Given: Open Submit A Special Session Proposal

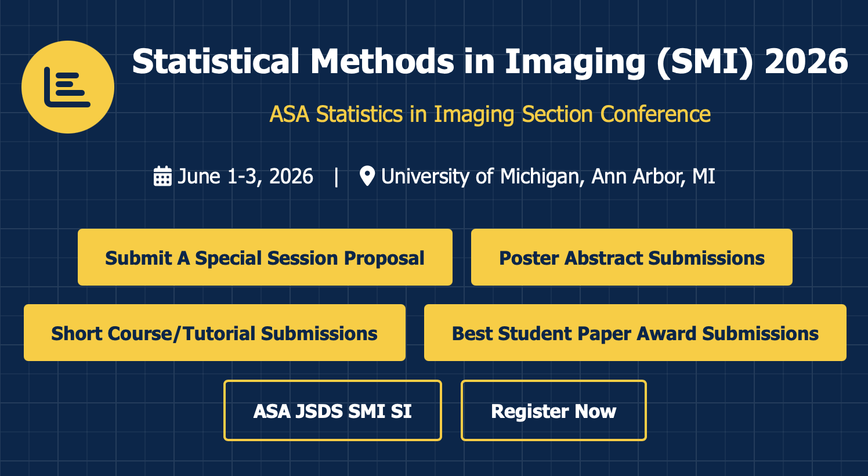Looking at the screenshot, I should [265, 257].
